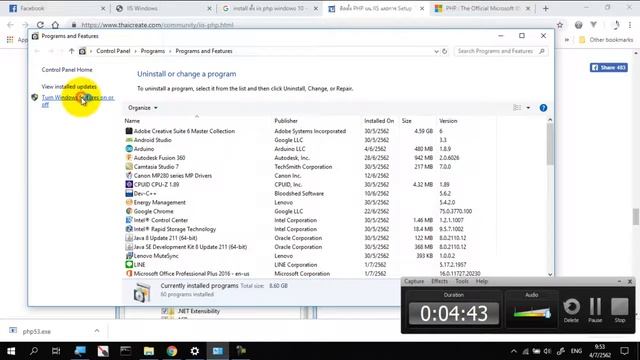Image resolution: width=640 pixels, height=360 pixels.
Task: Click the Google Chrome list entry icon
Action: [x=129, y=211]
